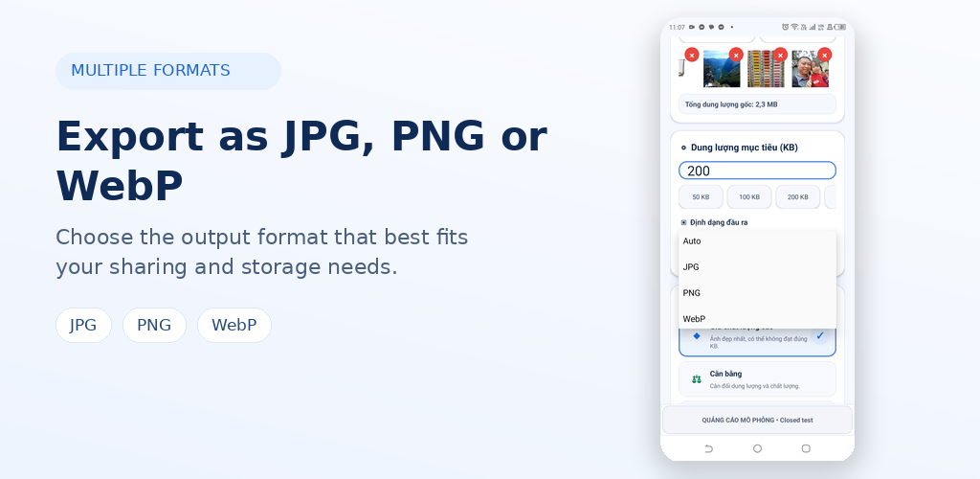Select PNG in the phone's format dropdown list
The image size is (980, 479).
757,292
